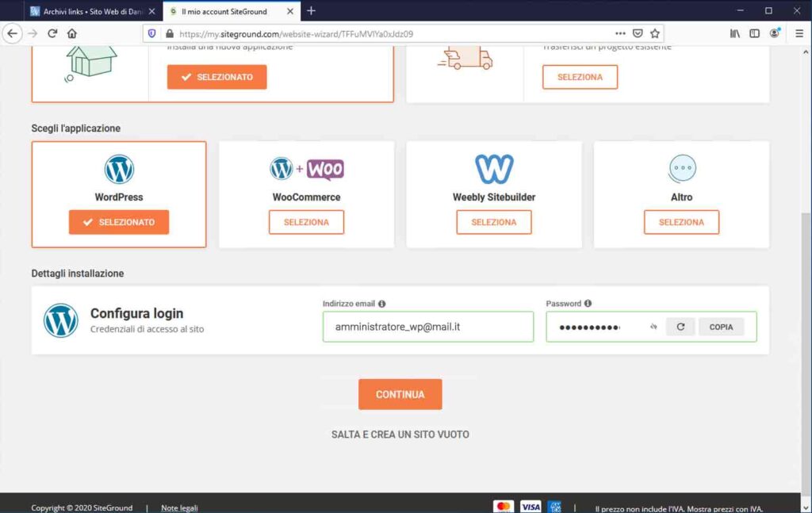Click Mostra prezzi con IVA link
The width and height of the screenshot is (812, 513).
click(725, 509)
